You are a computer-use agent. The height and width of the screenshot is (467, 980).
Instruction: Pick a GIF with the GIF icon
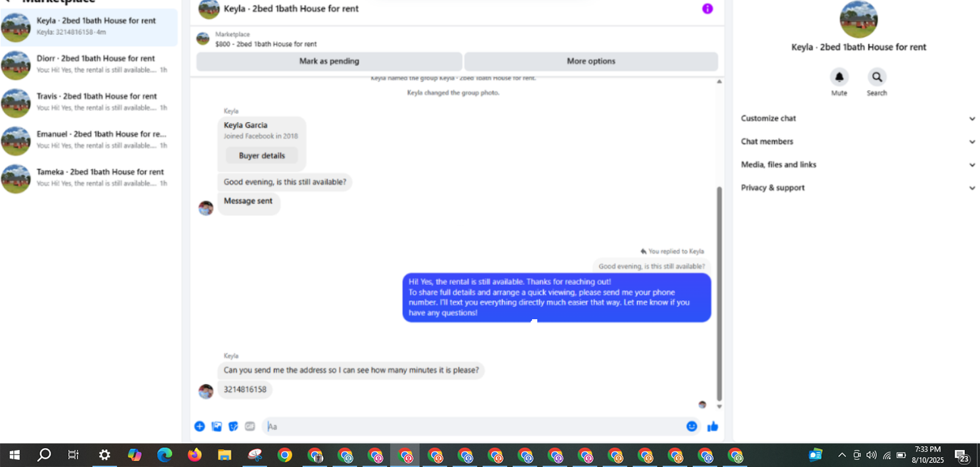250,426
